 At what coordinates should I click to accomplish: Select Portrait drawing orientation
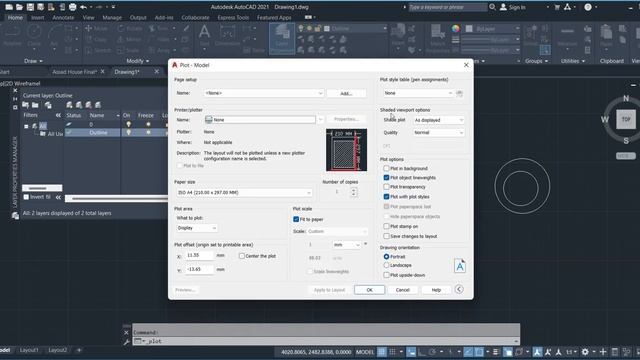point(386,257)
